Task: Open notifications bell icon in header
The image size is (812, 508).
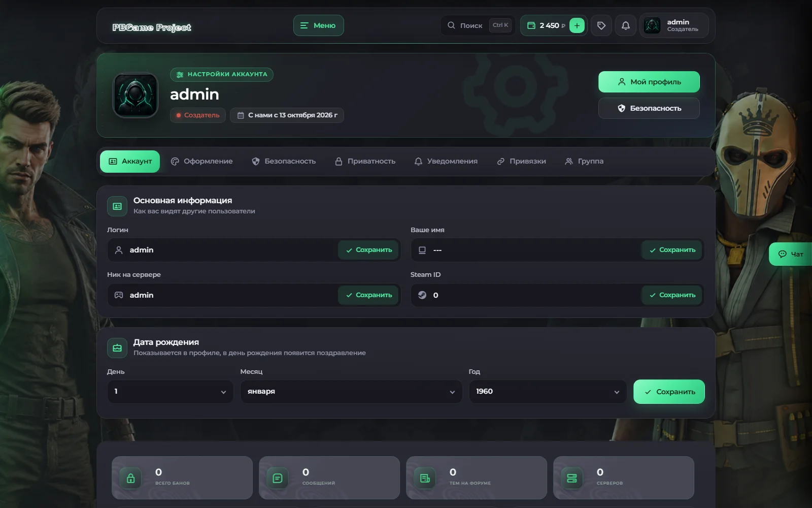Action: [x=626, y=25]
